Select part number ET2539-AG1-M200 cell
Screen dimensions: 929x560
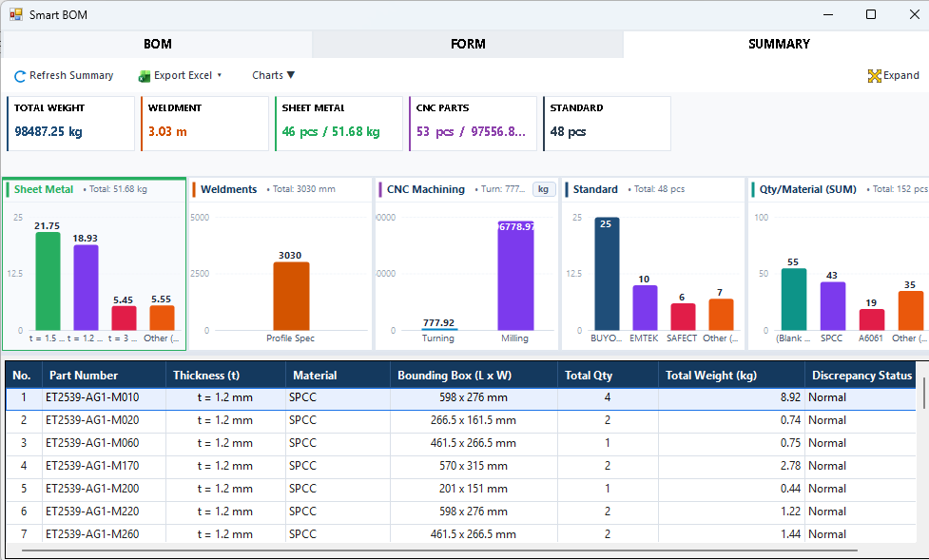[105, 489]
